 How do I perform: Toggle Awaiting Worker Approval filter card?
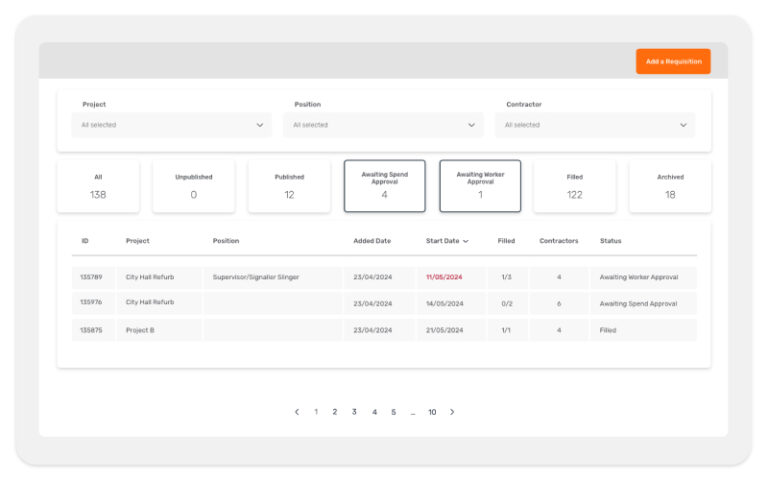(480, 186)
